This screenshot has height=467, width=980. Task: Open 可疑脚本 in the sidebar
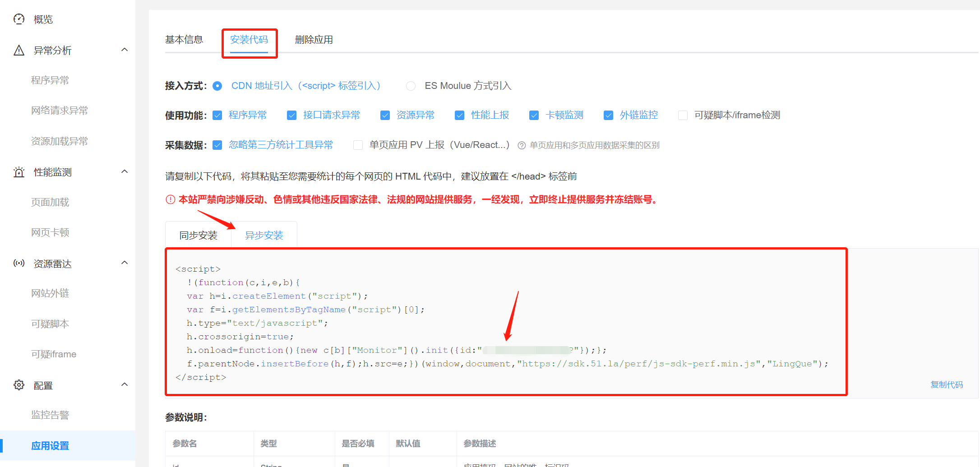point(50,324)
